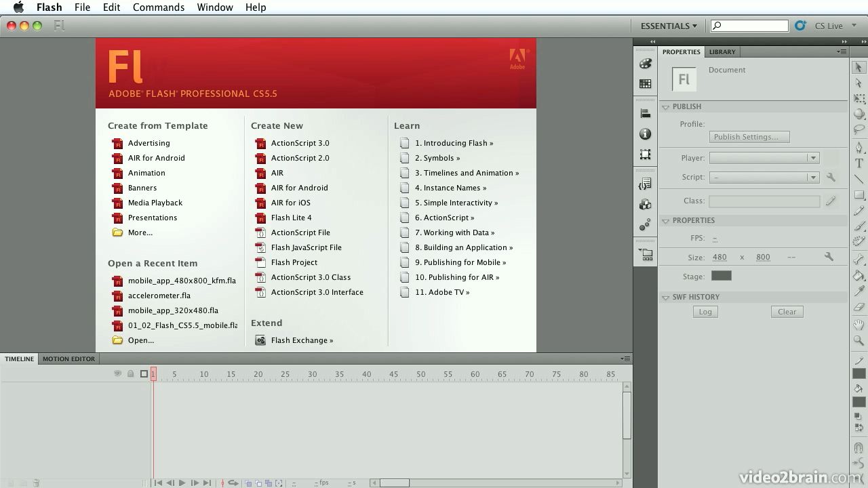Choose the Free Transform tool
The image size is (868, 488).
pos(859,99)
